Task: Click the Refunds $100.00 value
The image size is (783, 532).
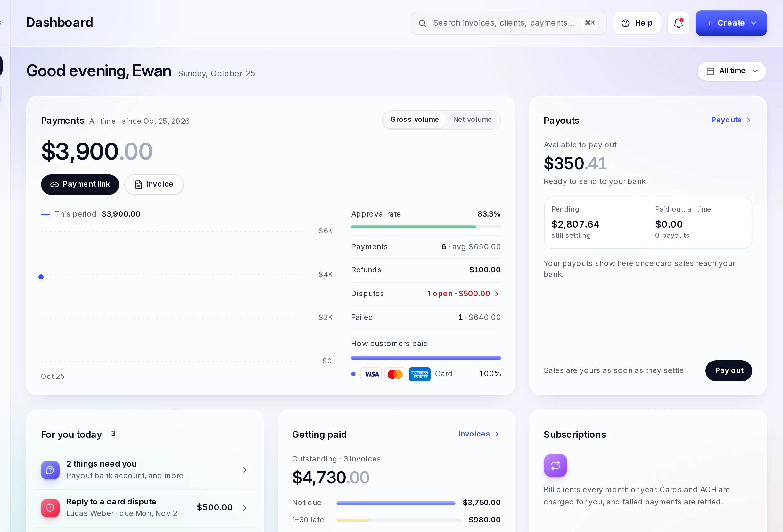Action: (484, 270)
